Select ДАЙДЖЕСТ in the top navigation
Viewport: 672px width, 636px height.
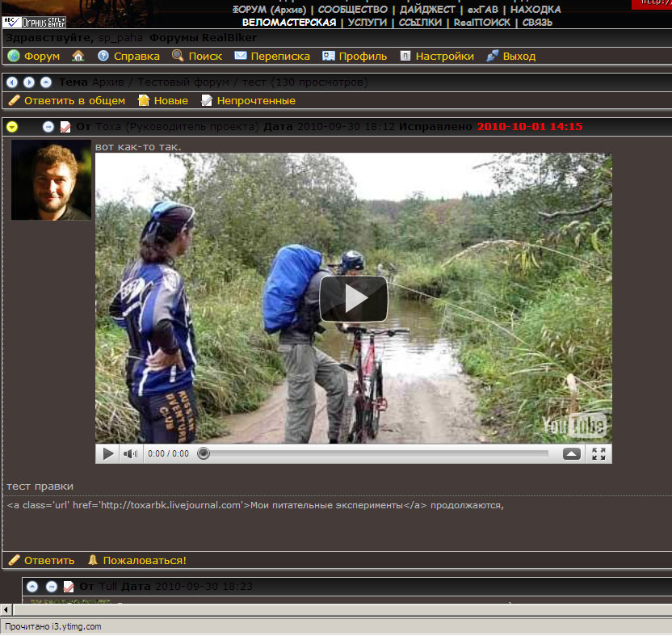click(x=427, y=9)
